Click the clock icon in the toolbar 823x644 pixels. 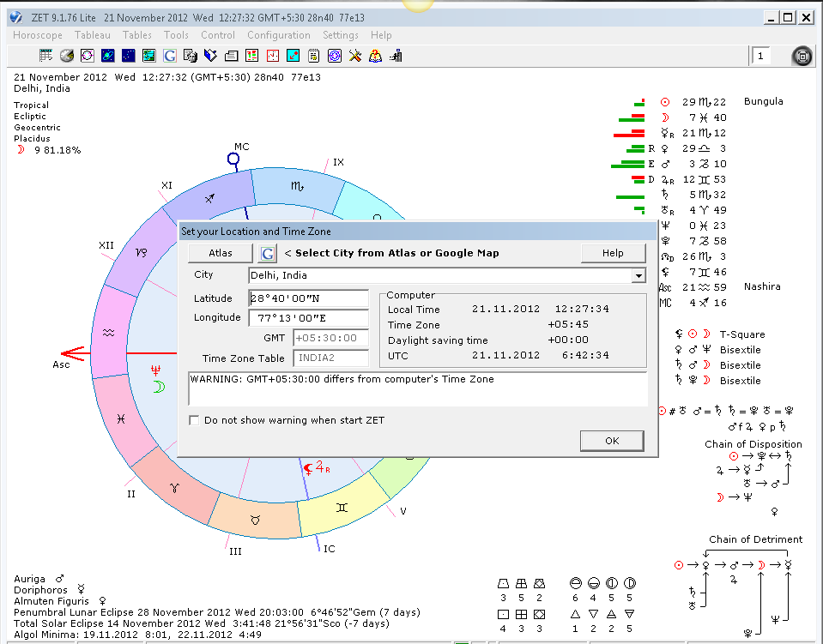tap(272, 56)
